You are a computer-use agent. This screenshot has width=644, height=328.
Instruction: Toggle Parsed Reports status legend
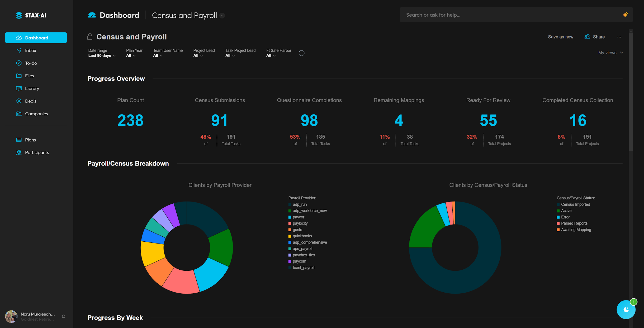574,223
